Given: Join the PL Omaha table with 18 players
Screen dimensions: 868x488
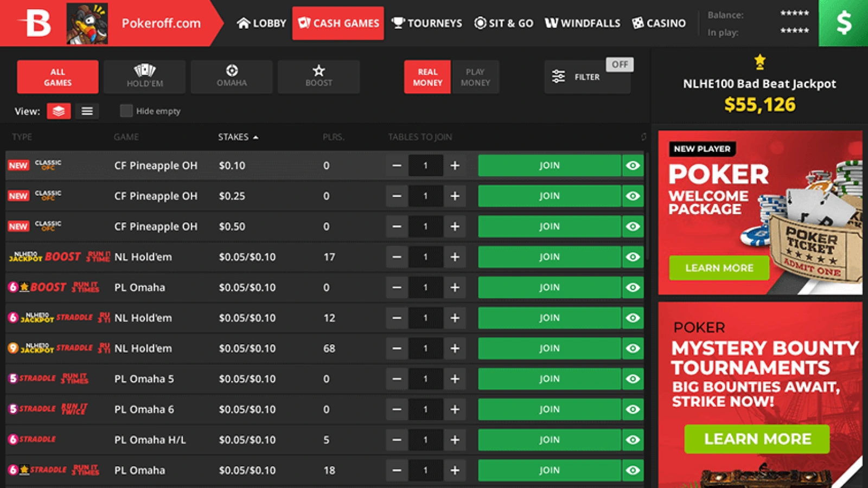Looking at the screenshot, I should click(x=549, y=470).
